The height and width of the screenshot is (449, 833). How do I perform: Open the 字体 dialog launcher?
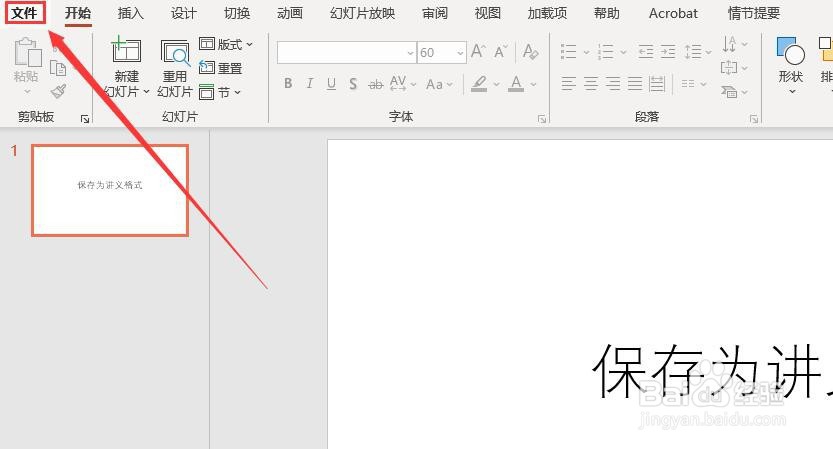coord(542,119)
